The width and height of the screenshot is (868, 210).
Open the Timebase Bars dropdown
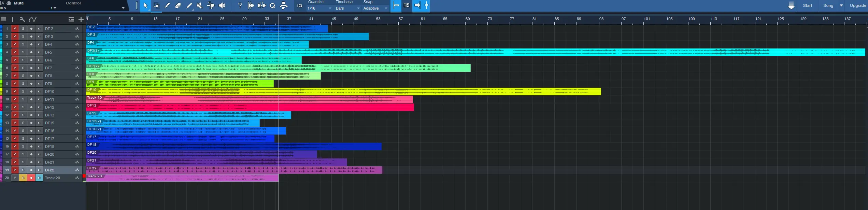click(347, 8)
